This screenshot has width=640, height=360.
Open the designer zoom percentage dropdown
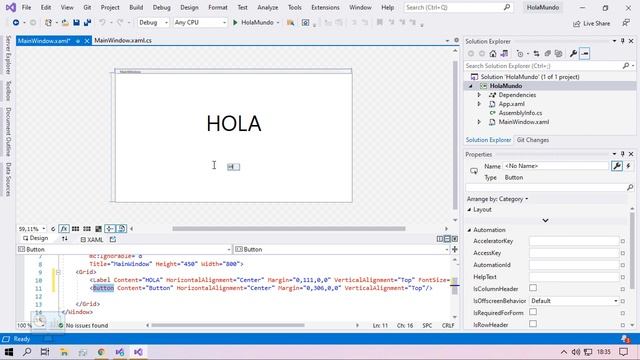coord(32,229)
